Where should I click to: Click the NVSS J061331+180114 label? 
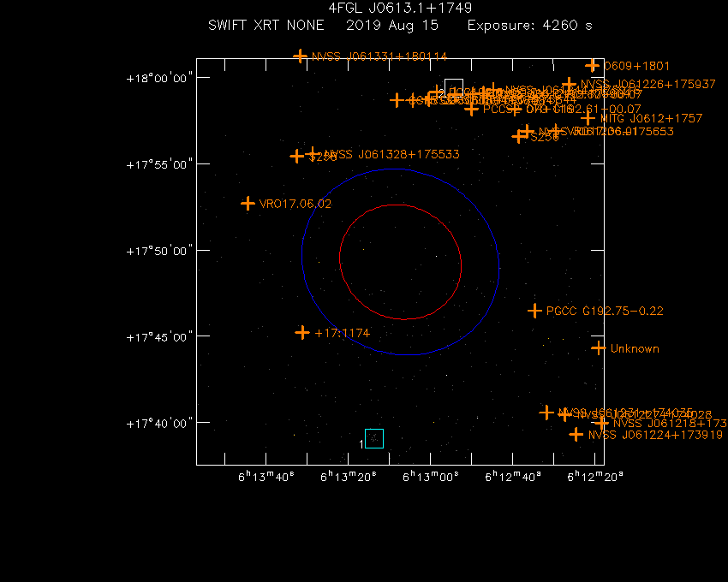point(379,56)
